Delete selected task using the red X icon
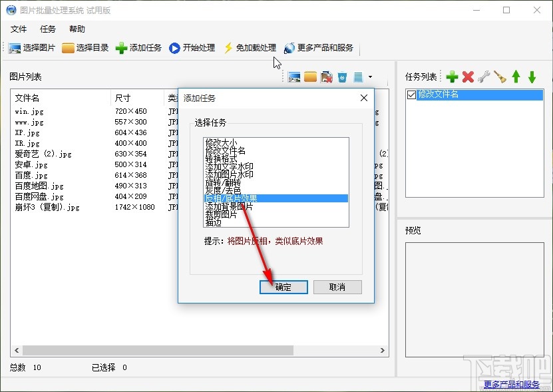Viewport: 553px width, 392px height. [467, 76]
